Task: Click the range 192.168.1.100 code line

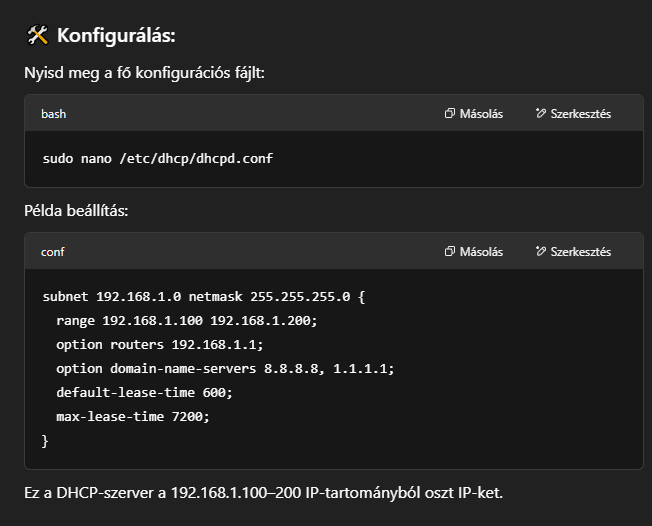Action: 186,321
